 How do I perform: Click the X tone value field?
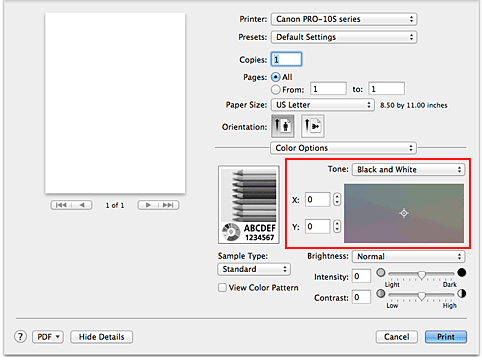tap(318, 200)
